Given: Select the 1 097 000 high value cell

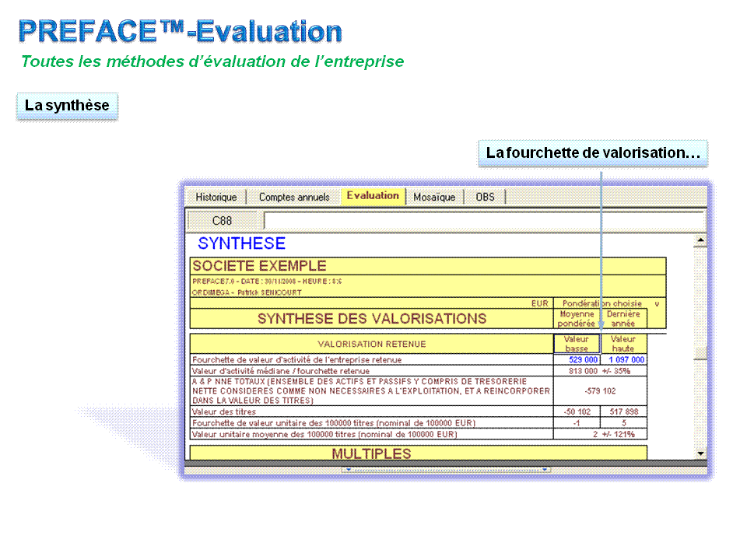Looking at the screenshot, I should 623,359.
